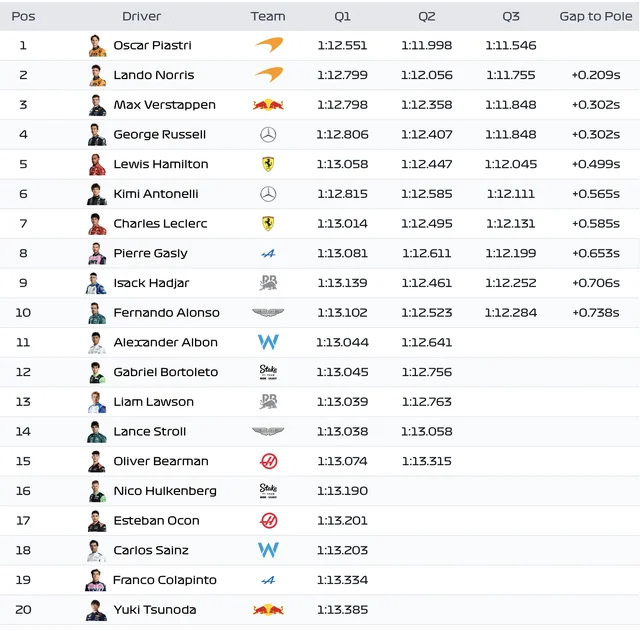Click the Alpine logo beside Pierre Gasly

pyautogui.click(x=268, y=253)
